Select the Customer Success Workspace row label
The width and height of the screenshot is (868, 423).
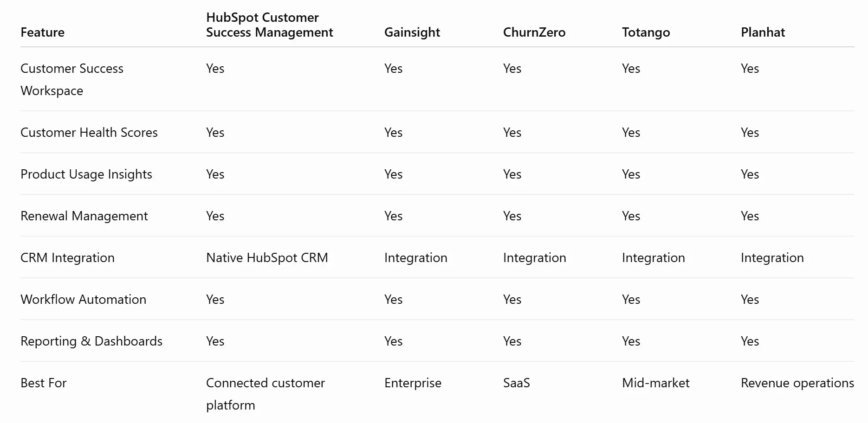click(72, 79)
